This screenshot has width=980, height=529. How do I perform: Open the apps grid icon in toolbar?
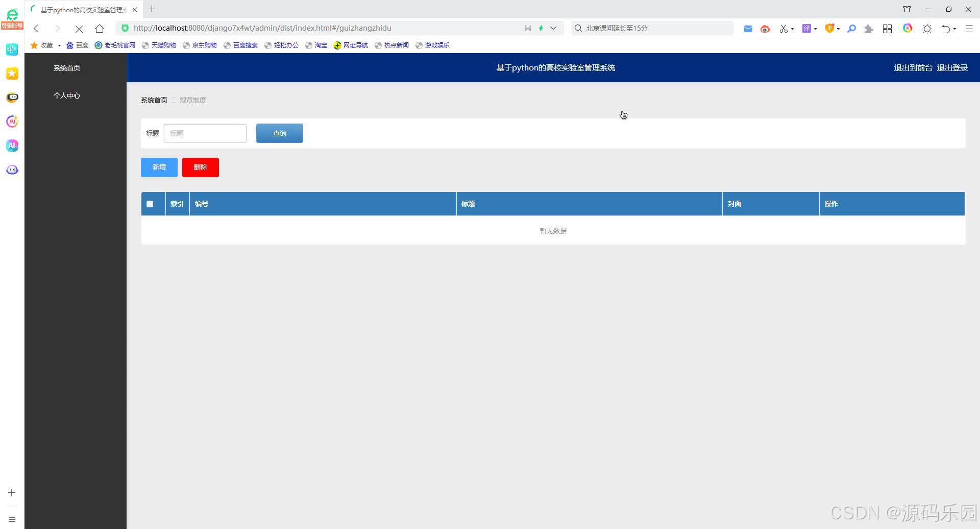[888, 29]
